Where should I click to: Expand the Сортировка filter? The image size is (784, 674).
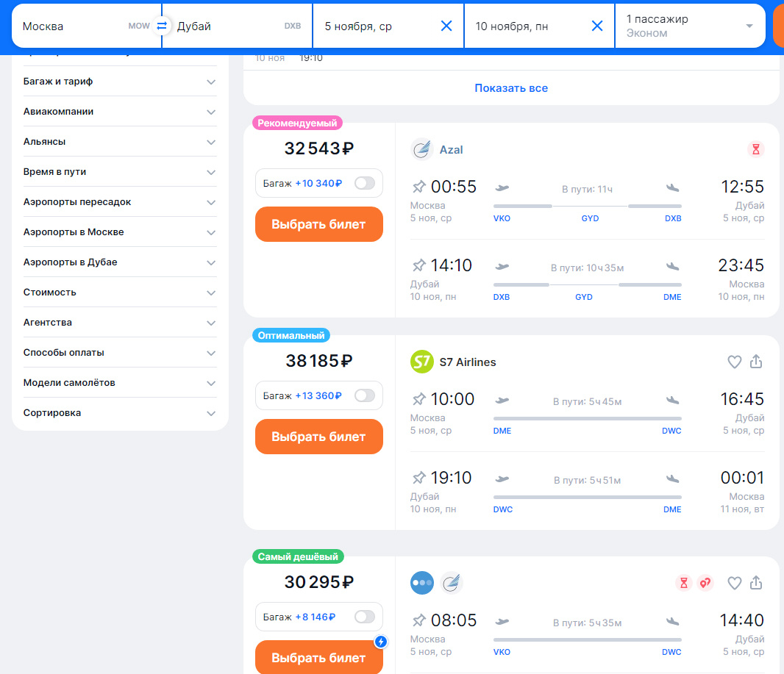pos(119,412)
